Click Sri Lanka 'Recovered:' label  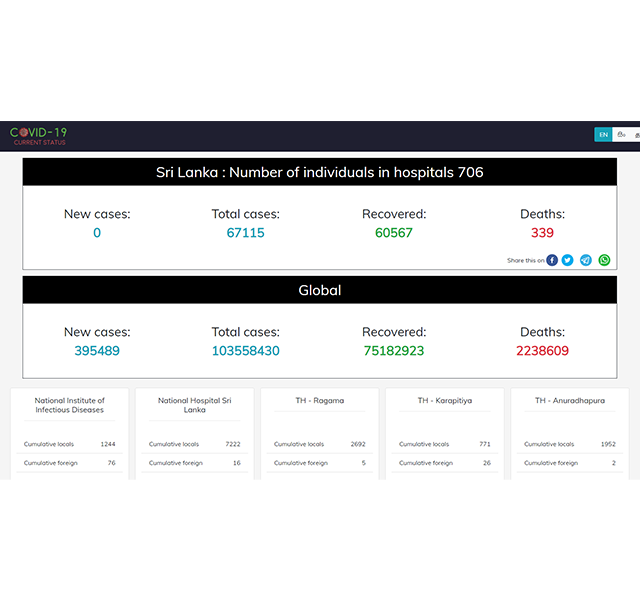[394, 214]
